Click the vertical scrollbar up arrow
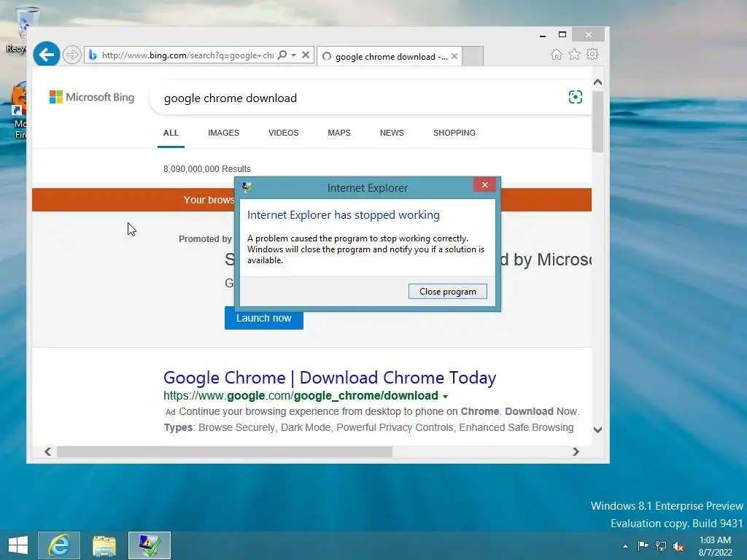The image size is (747, 560). tap(598, 82)
